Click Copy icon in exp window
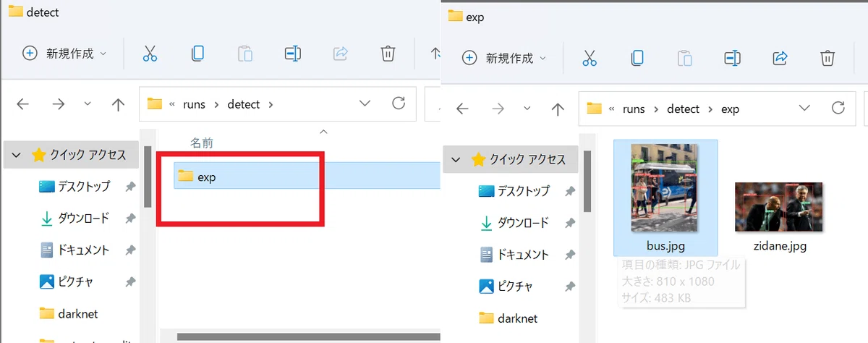This screenshot has width=868, height=343. 637,58
